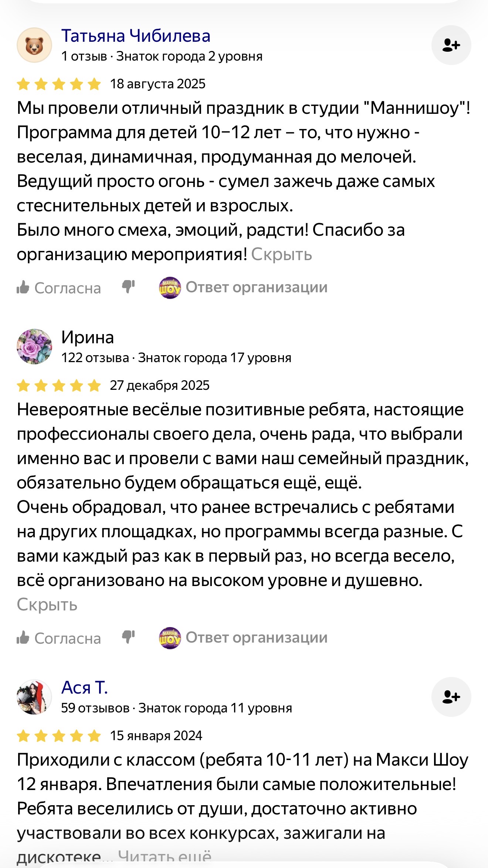Tap Ирина's flower bouquet avatar
This screenshot has height=868, width=488.
point(34,347)
